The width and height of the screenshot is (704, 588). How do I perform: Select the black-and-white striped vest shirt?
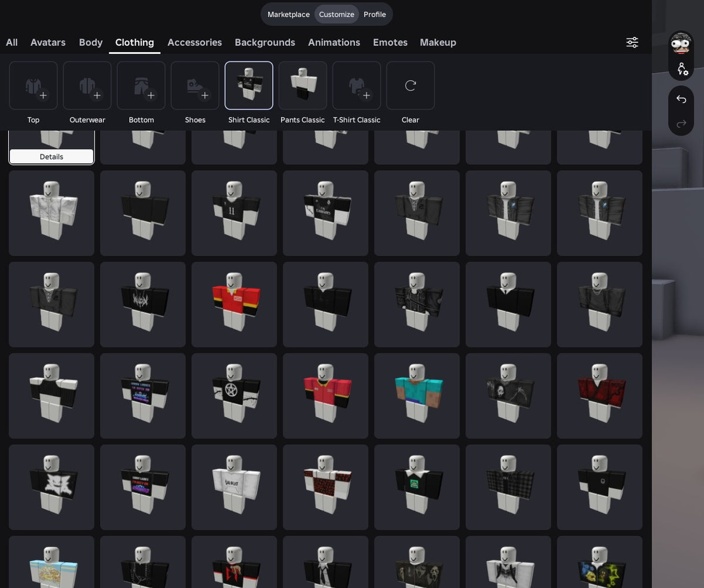coord(52,396)
